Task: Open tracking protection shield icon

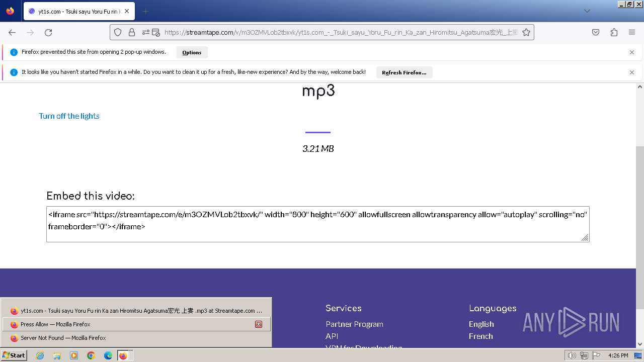Action: [x=118, y=32]
